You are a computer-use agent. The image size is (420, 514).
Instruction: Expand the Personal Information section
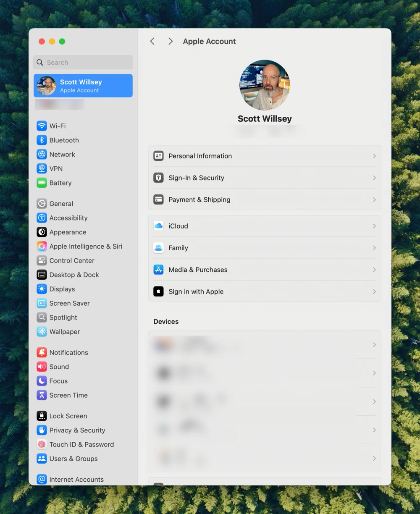265,156
